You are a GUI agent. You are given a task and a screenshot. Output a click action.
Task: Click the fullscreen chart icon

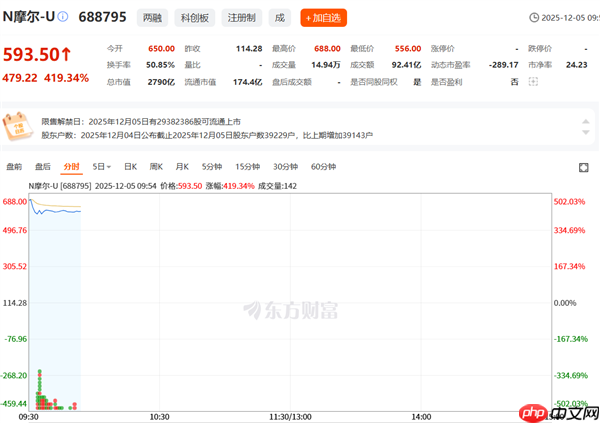[x=584, y=167]
